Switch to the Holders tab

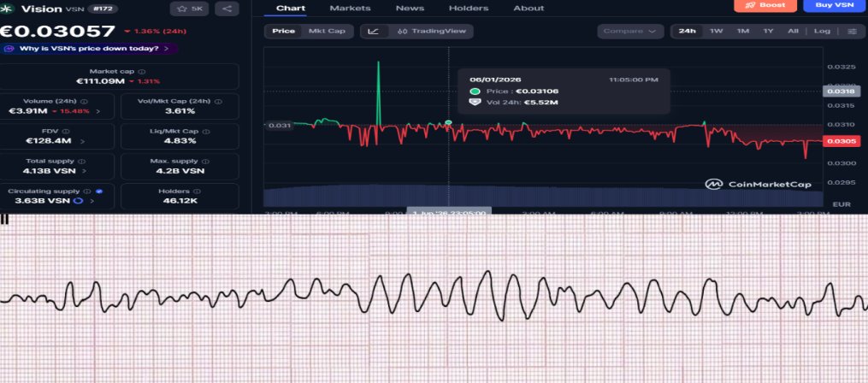point(469,9)
